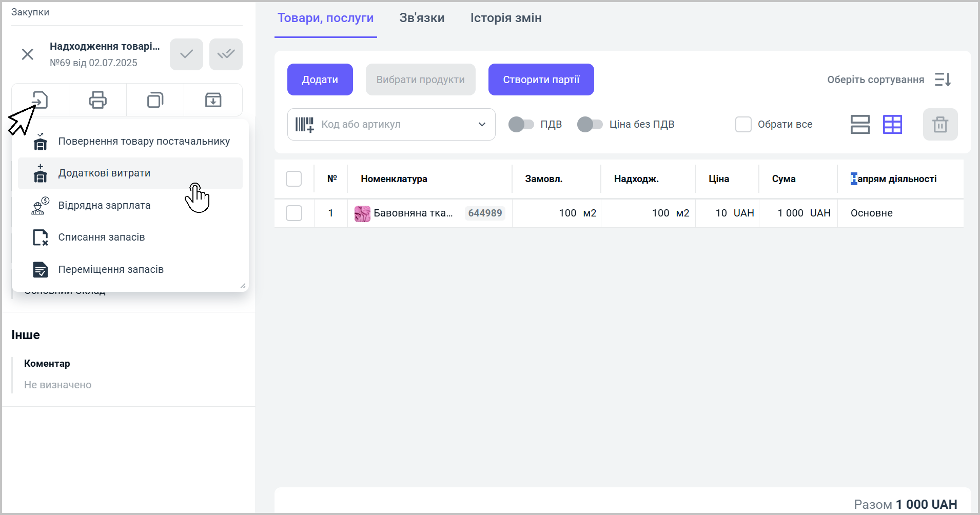Click the single checkmark save button
The image size is (980, 515).
pos(186,54)
